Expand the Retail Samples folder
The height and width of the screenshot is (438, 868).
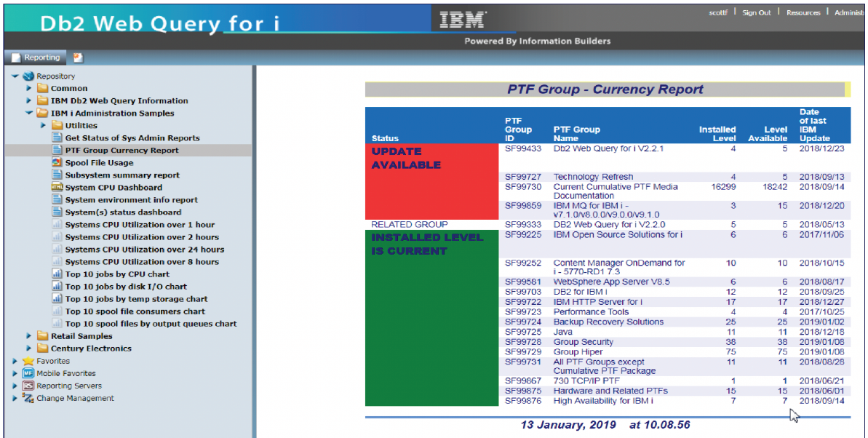click(x=29, y=336)
